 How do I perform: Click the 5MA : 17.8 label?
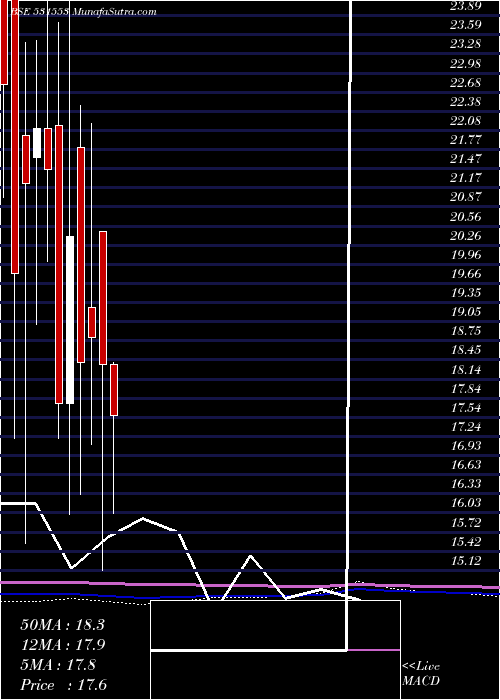tap(58, 665)
